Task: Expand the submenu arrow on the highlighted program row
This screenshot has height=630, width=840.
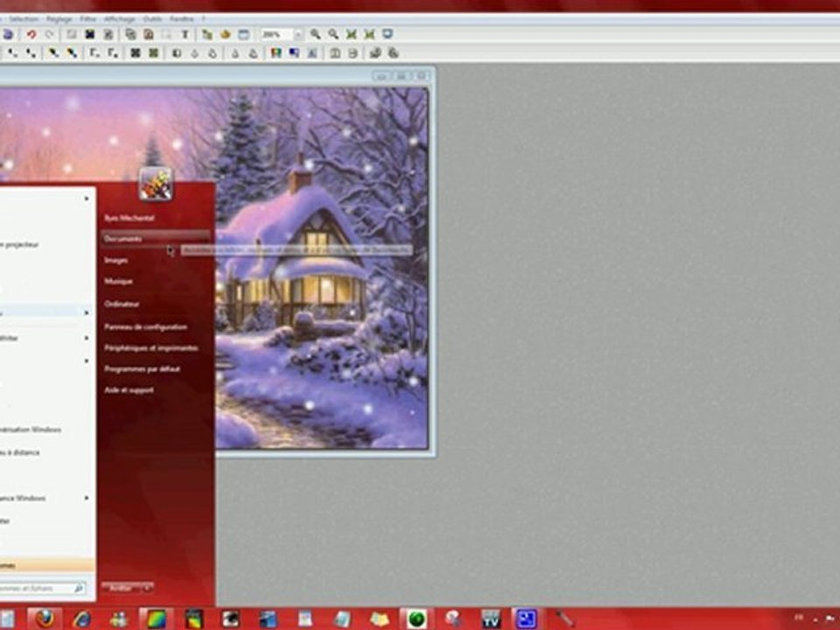Action: 87,311
